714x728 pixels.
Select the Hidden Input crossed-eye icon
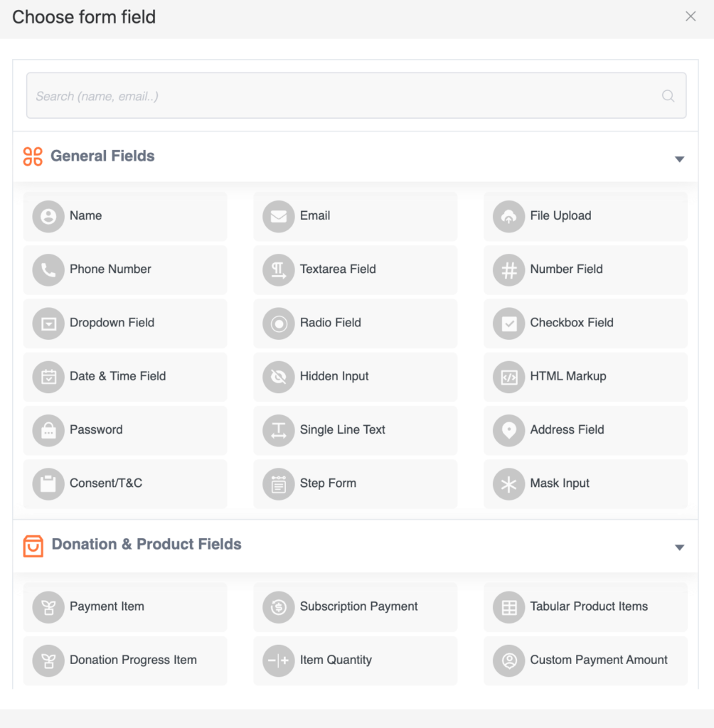(279, 377)
